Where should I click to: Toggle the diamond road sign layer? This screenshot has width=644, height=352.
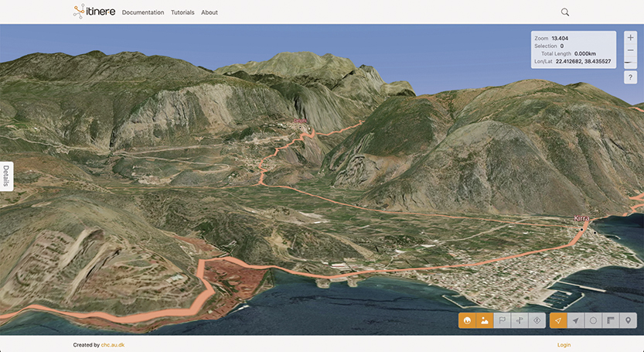coord(537,320)
